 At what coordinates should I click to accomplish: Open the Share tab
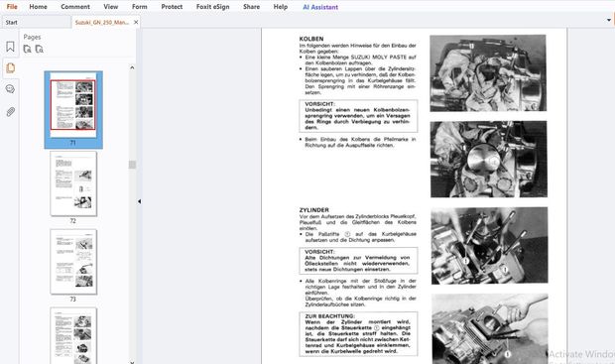251,7
